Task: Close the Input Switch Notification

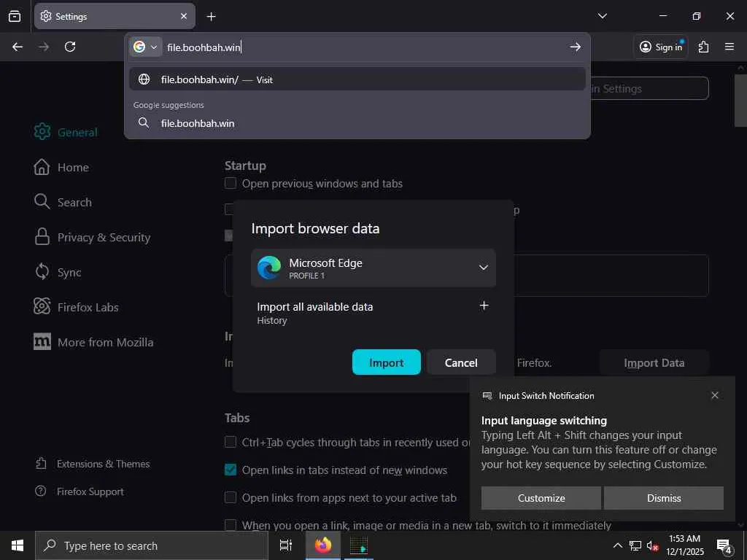Action: point(715,395)
